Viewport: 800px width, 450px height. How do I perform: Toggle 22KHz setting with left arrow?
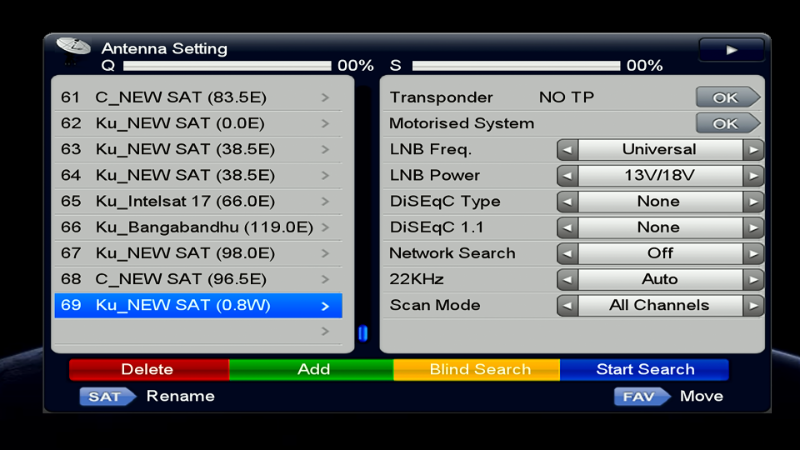pyautogui.click(x=567, y=280)
